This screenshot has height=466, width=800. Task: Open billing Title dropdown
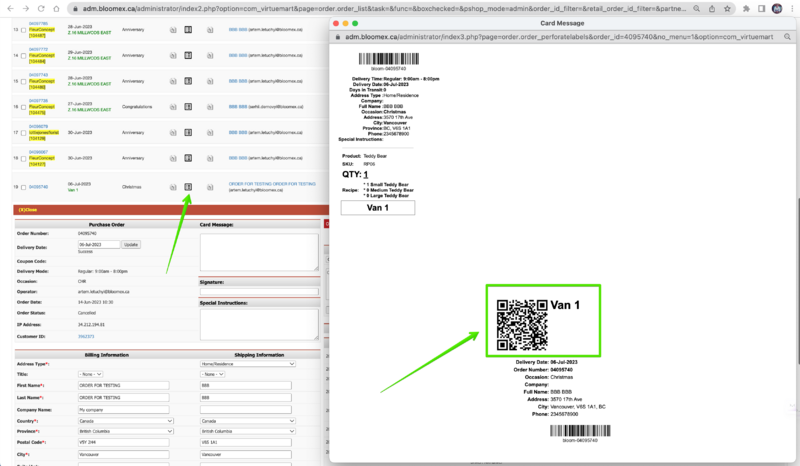tap(90, 374)
